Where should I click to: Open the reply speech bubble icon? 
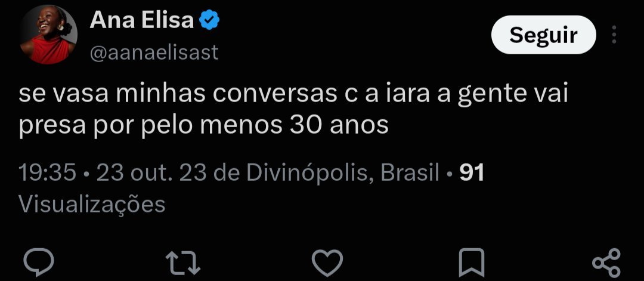pyautogui.click(x=39, y=262)
